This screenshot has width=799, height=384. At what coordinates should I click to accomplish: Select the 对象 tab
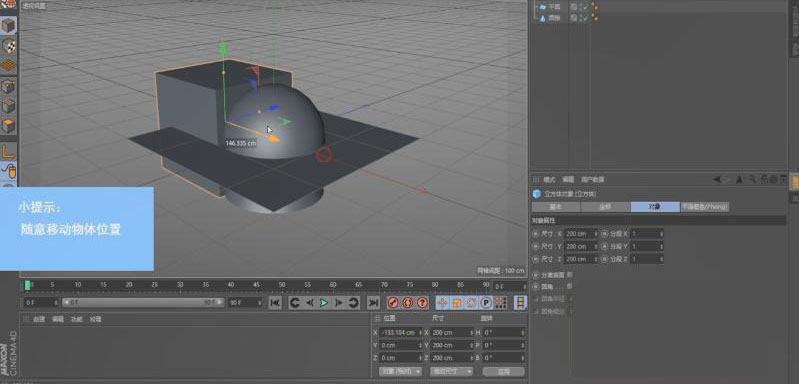[x=655, y=207]
